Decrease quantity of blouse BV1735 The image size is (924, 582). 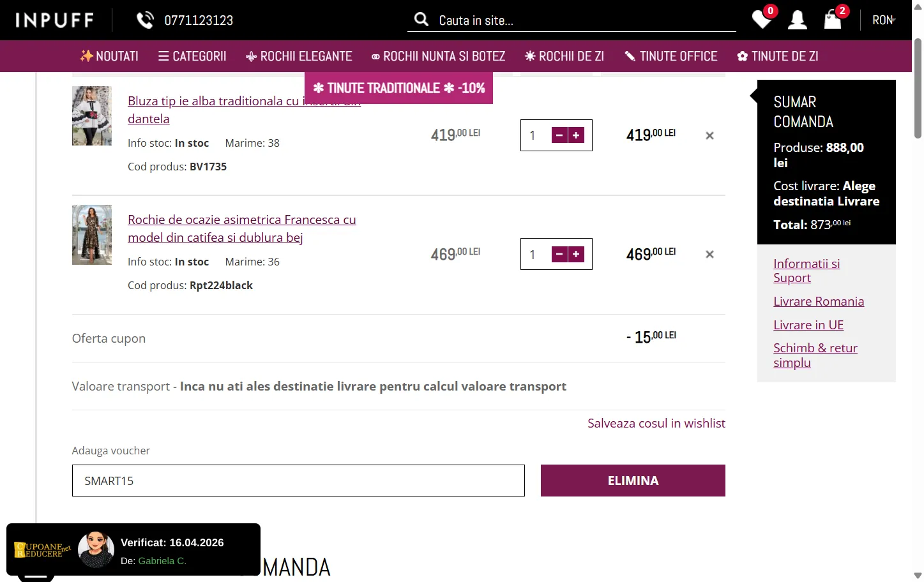pos(559,135)
